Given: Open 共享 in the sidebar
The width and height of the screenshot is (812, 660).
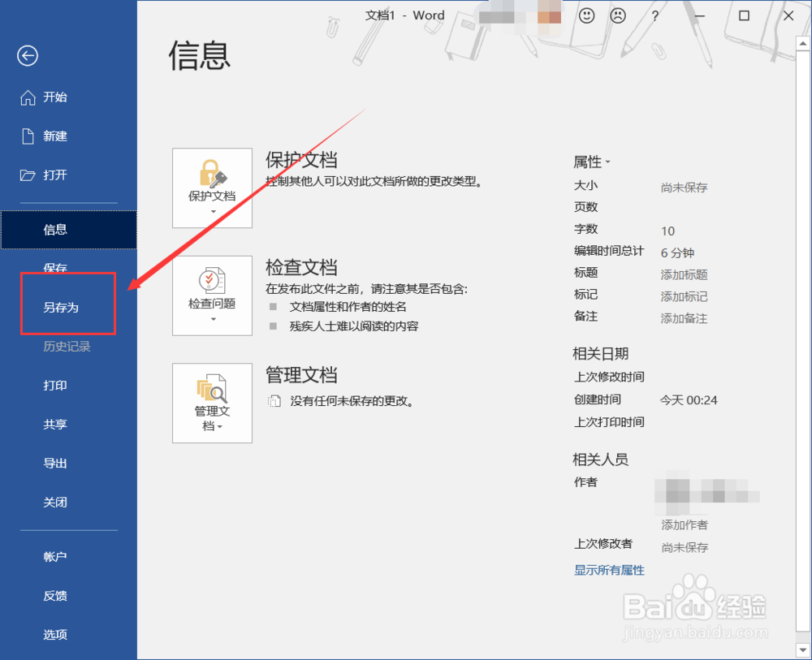Looking at the screenshot, I should tap(55, 425).
